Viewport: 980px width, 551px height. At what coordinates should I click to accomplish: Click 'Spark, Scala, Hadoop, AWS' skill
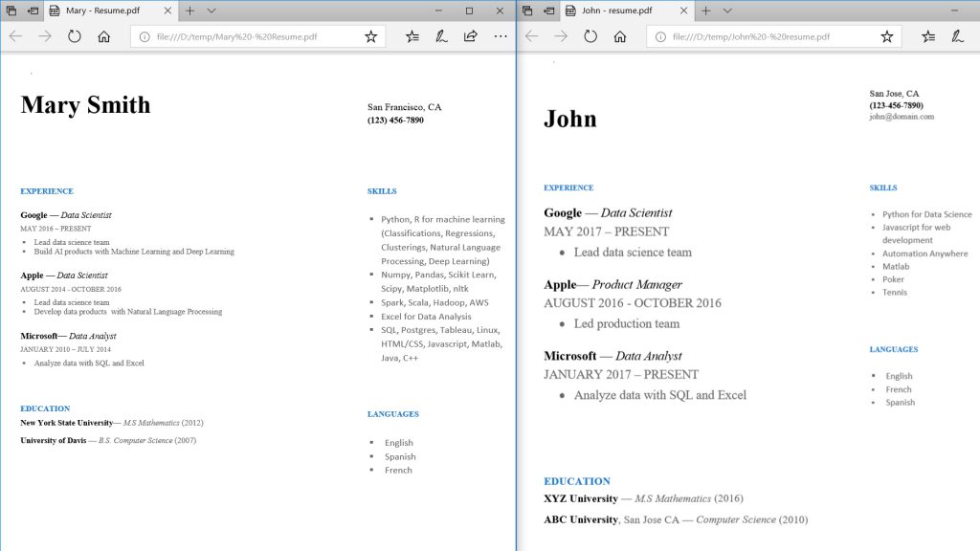tap(435, 302)
